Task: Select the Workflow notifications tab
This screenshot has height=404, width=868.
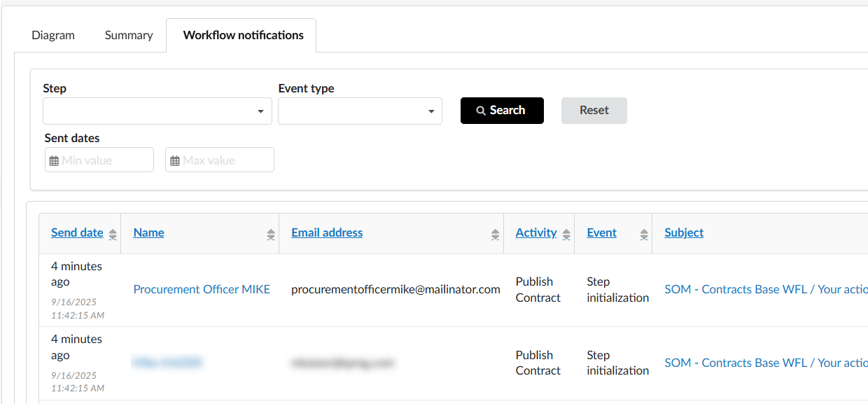Action: [x=243, y=35]
